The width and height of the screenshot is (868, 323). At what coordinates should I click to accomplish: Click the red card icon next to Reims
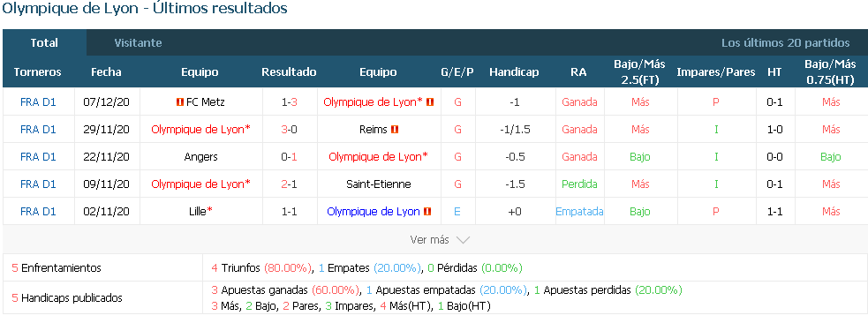pos(395,130)
